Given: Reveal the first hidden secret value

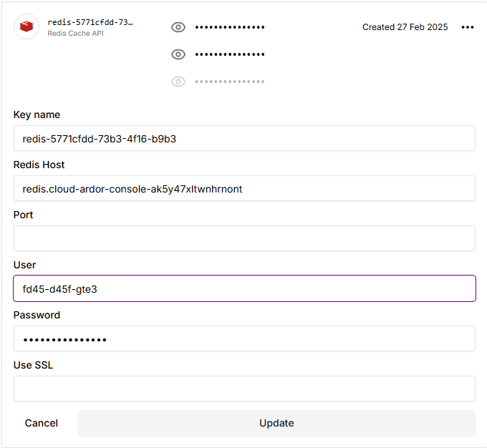Looking at the screenshot, I should pos(178,27).
